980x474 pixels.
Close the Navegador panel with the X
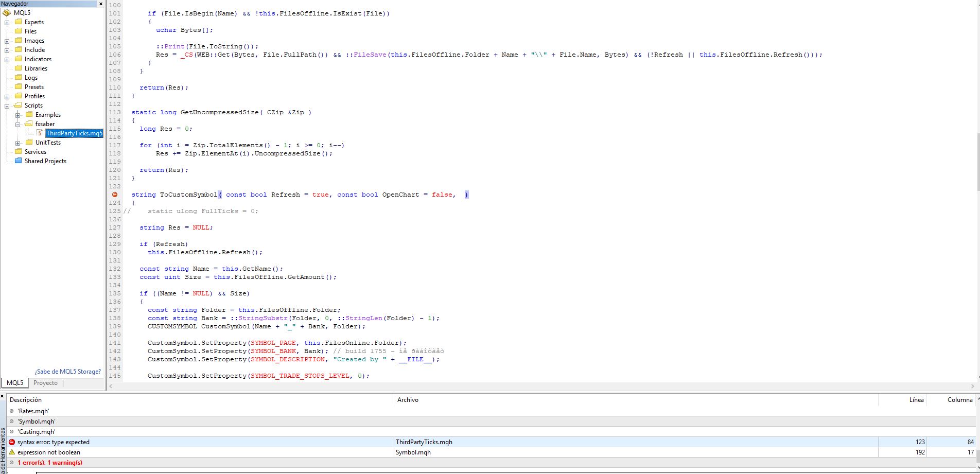pyautogui.click(x=101, y=4)
